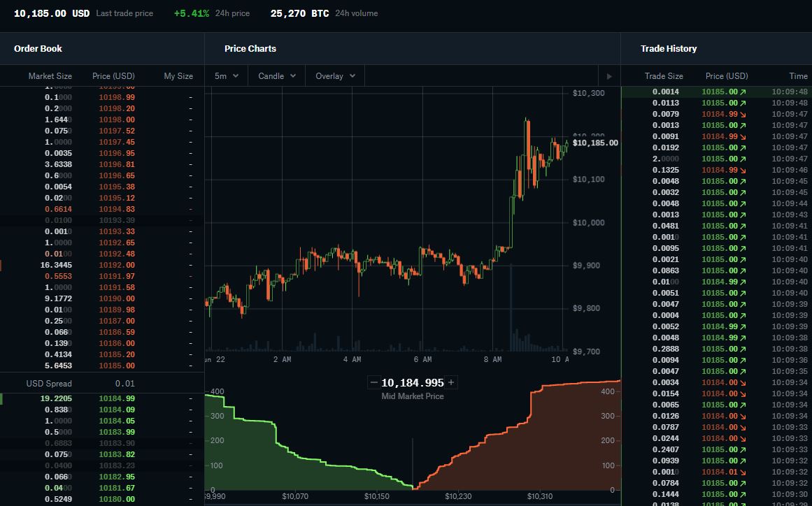Open the Overlay dropdown menu

point(335,75)
